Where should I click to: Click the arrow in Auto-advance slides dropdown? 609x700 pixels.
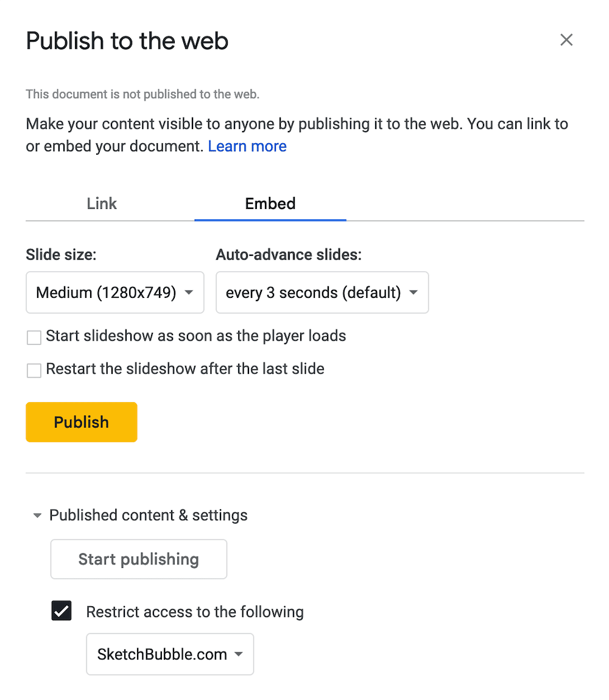click(x=414, y=293)
